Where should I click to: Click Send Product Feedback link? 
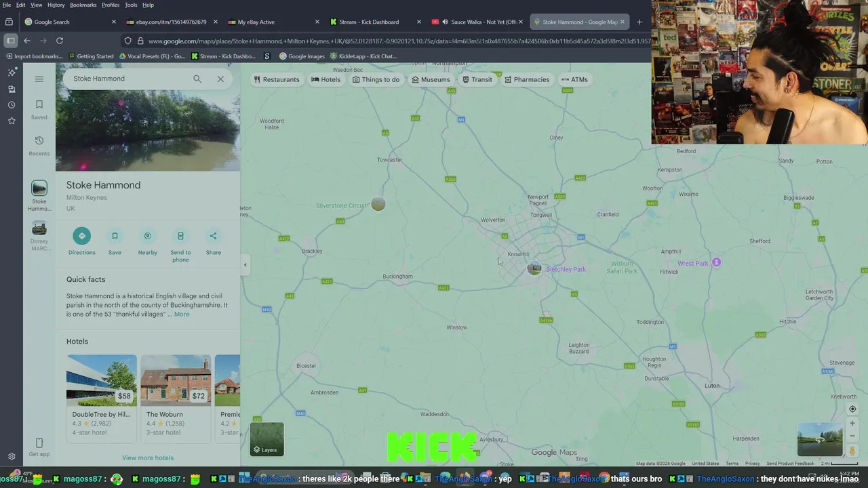click(790, 464)
